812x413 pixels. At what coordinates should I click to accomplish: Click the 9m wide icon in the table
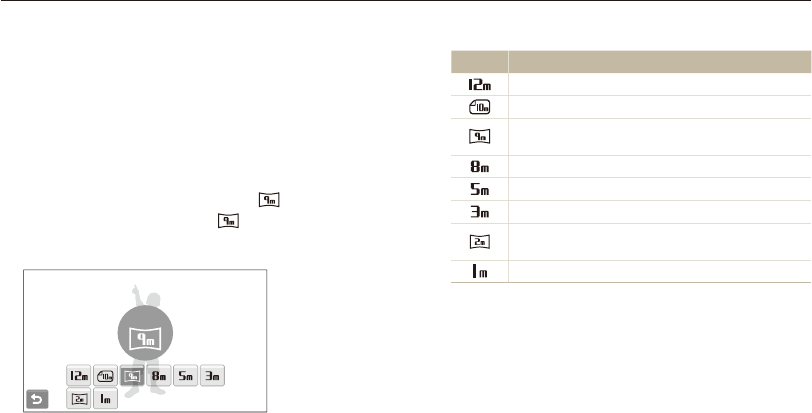click(480, 136)
